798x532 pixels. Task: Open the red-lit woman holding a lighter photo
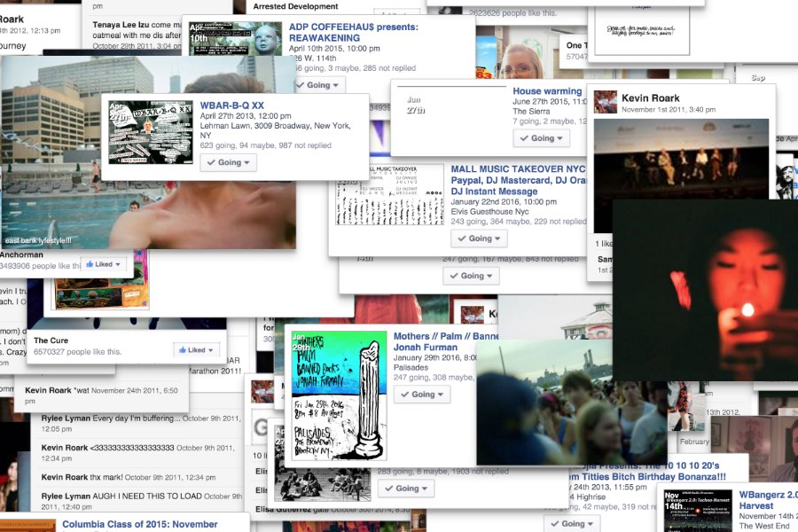coord(706,290)
